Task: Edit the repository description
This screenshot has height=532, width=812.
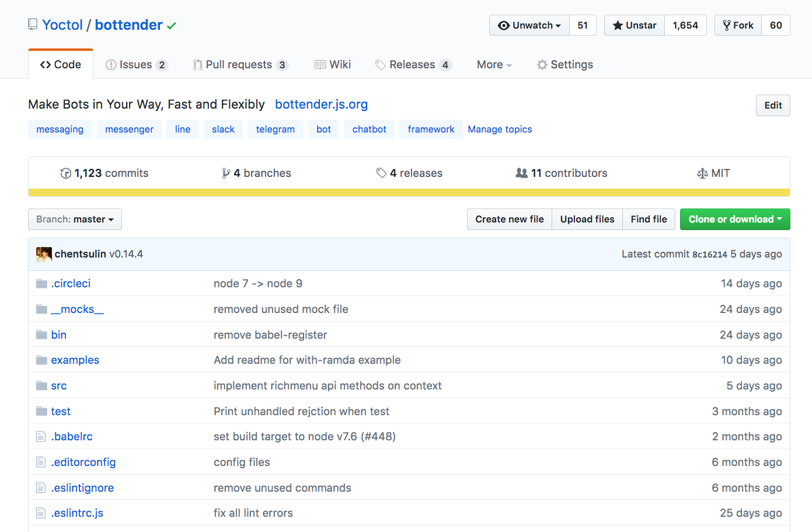Action: (x=773, y=105)
